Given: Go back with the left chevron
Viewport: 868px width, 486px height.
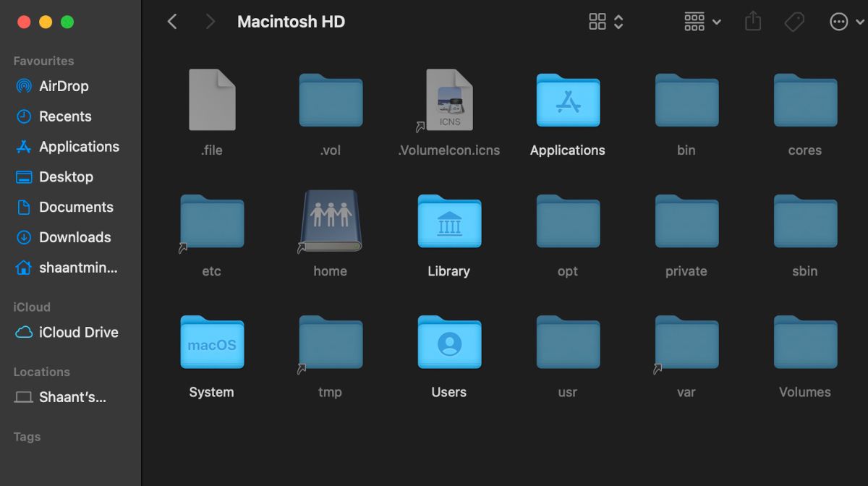Looking at the screenshot, I should pos(172,22).
